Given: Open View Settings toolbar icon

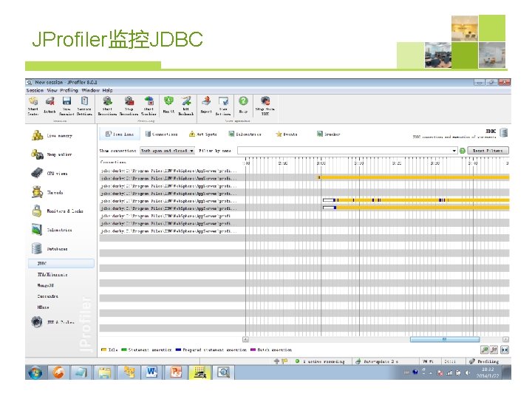Looking at the screenshot, I should click(x=223, y=106).
